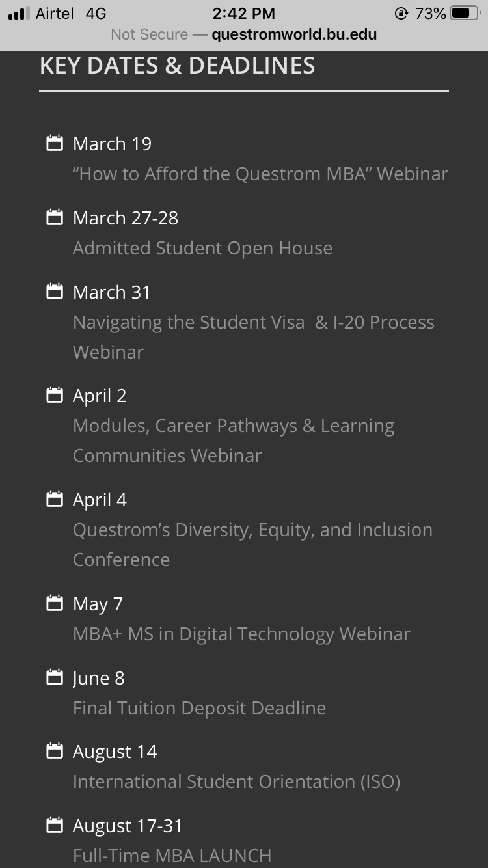Select Navigating the Student Visa & I-20 webinar
The height and width of the screenshot is (868, 488).
pos(253,323)
